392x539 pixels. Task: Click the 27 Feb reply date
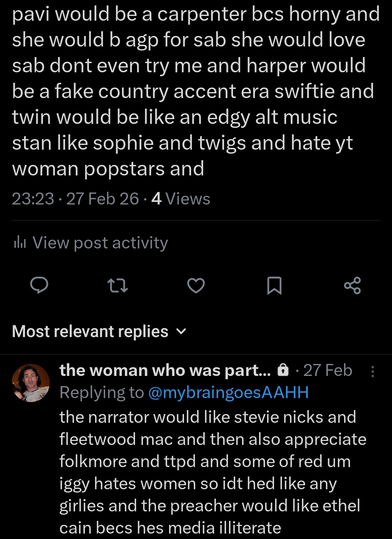coord(327,370)
